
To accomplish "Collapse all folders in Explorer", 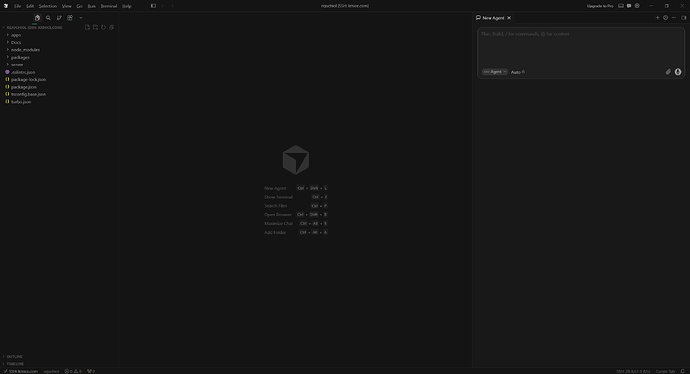I will click(111, 27).
